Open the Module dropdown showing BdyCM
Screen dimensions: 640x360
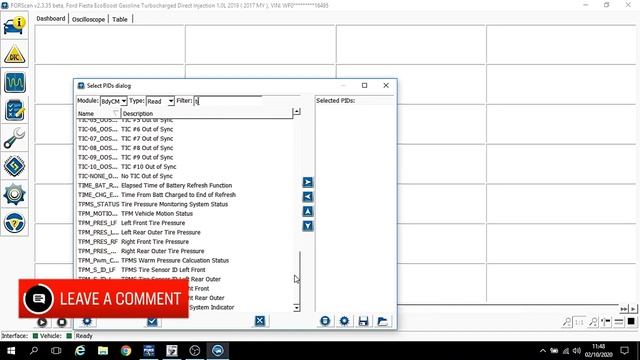pos(114,101)
